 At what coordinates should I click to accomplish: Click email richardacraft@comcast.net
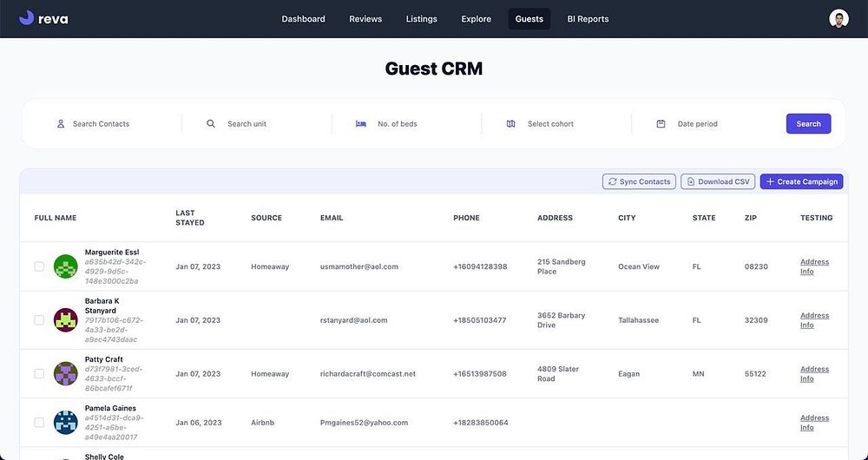tap(367, 374)
